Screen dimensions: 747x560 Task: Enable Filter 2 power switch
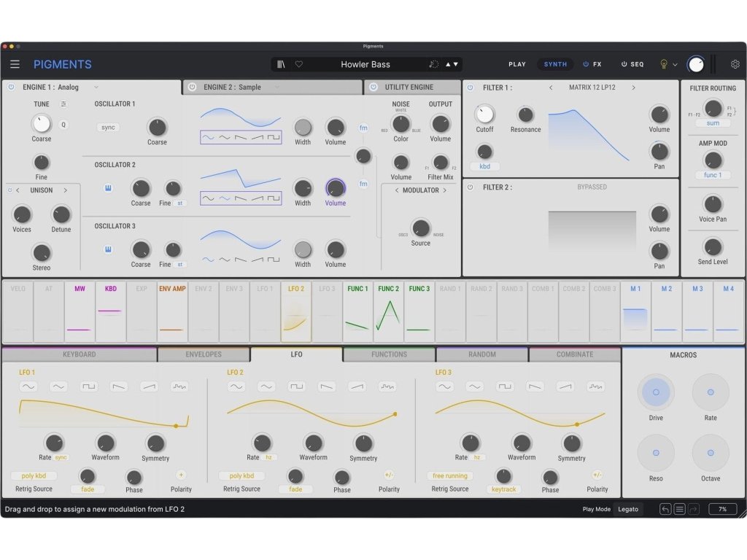click(x=470, y=187)
